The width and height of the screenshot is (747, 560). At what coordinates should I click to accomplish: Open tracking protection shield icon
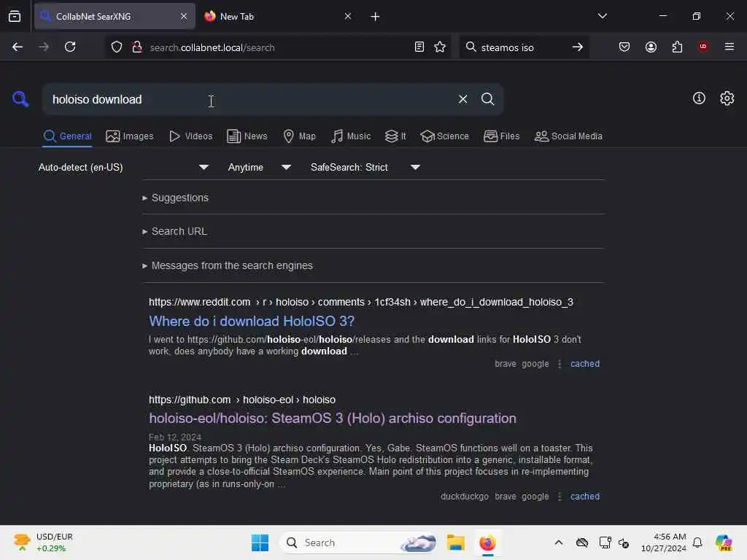(117, 47)
